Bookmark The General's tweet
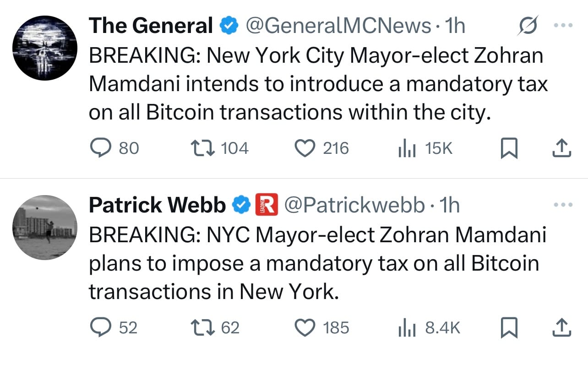588x370 pixels. click(x=509, y=149)
